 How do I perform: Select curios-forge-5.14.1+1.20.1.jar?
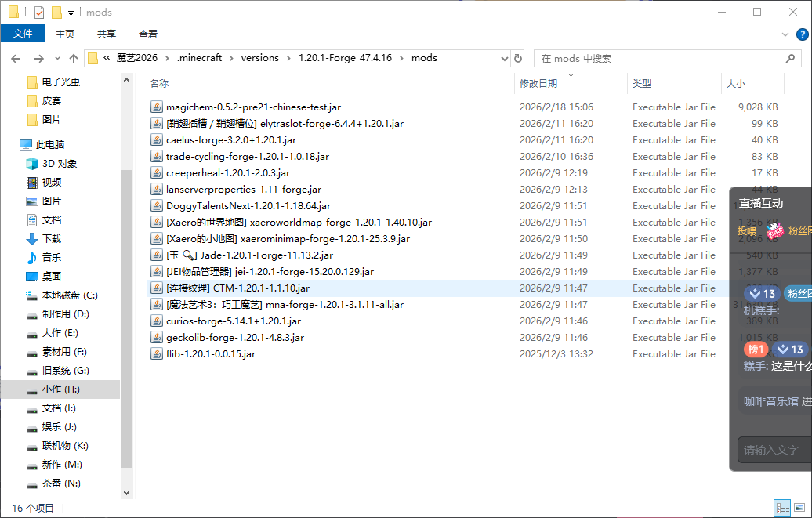pos(234,321)
